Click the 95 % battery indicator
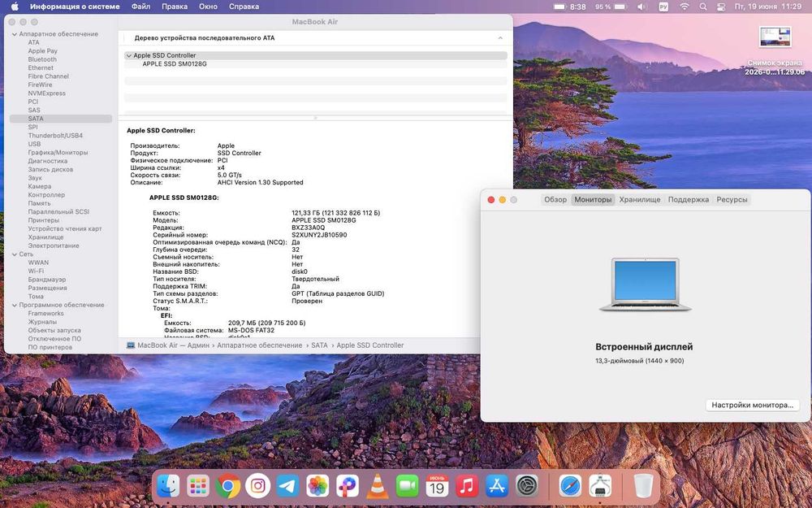Viewport: 812px width, 508px height. (x=611, y=7)
